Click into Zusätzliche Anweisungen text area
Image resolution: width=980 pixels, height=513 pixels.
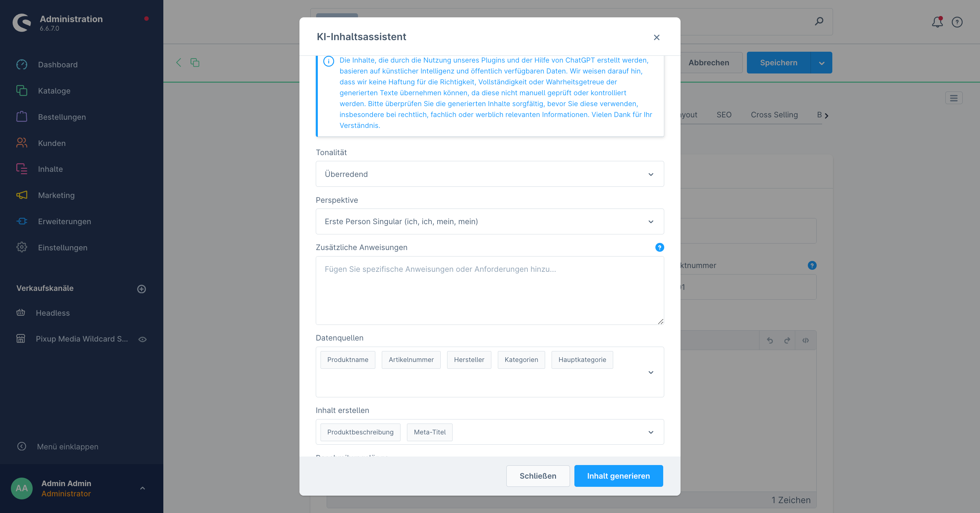pyautogui.click(x=490, y=291)
